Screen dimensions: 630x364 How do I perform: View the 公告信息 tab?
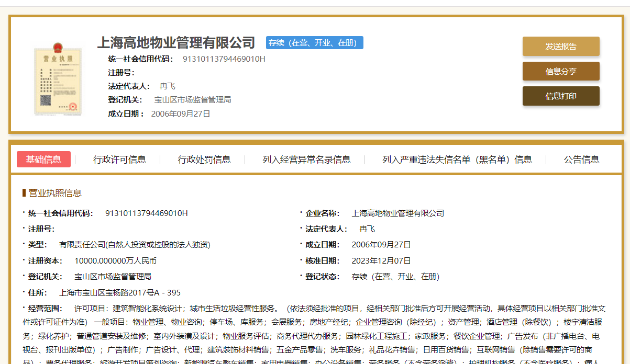tap(581, 160)
